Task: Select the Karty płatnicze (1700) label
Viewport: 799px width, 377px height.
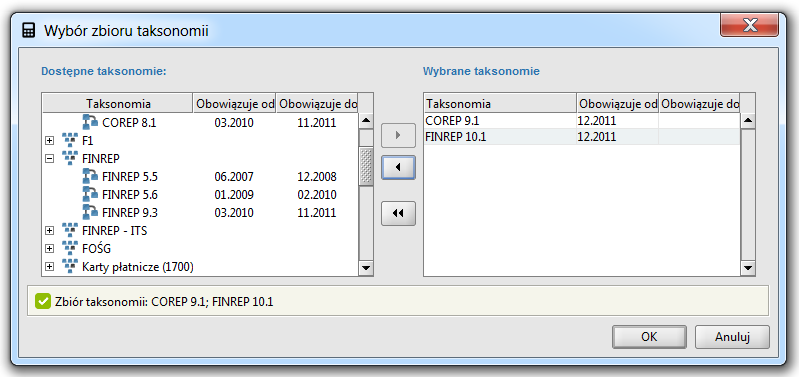Action: pyautogui.click(x=138, y=267)
